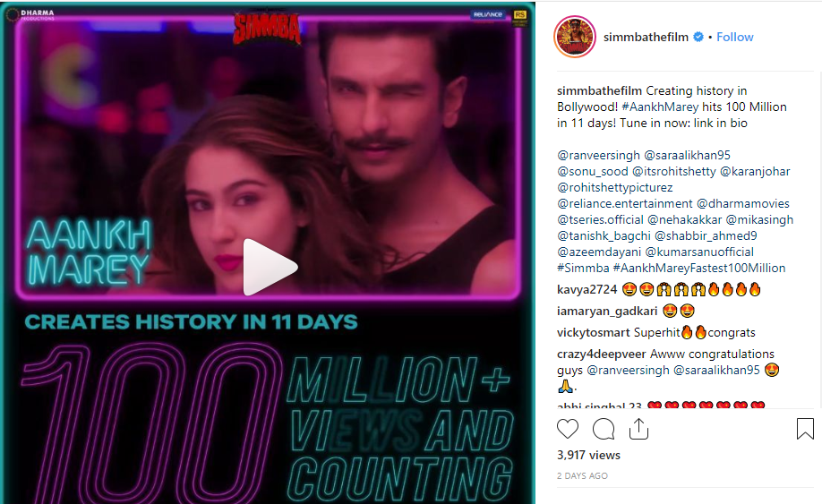
Task: Open the #AankhMarey hashtag
Action: point(661,107)
